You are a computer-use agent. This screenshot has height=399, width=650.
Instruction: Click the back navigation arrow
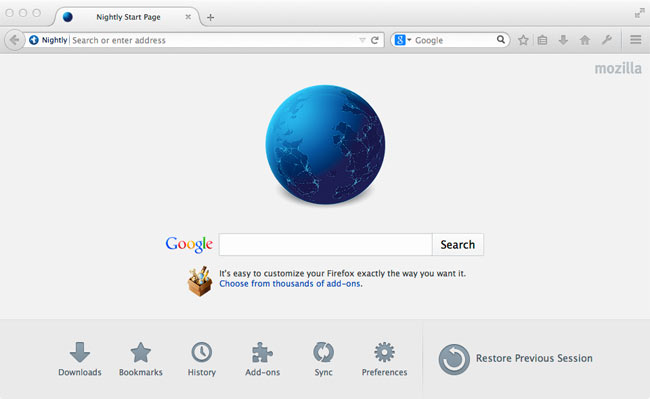click(x=15, y=40)
